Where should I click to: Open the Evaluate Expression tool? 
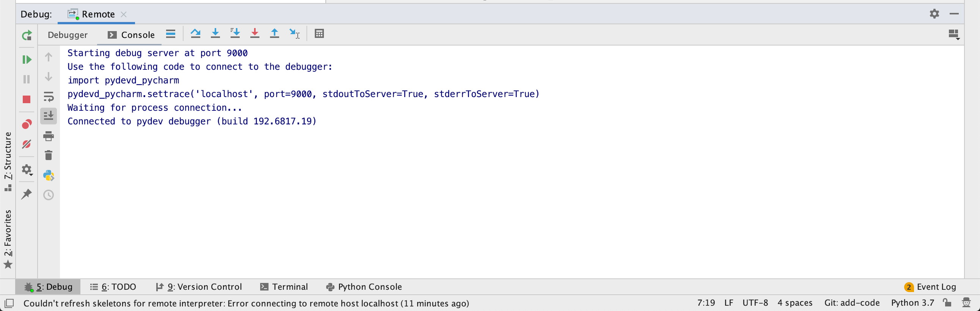point(319,34)
